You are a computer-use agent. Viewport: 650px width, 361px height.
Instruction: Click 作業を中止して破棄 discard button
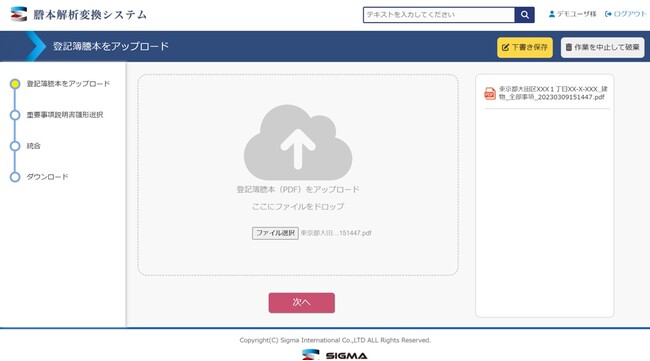point(603,47)
